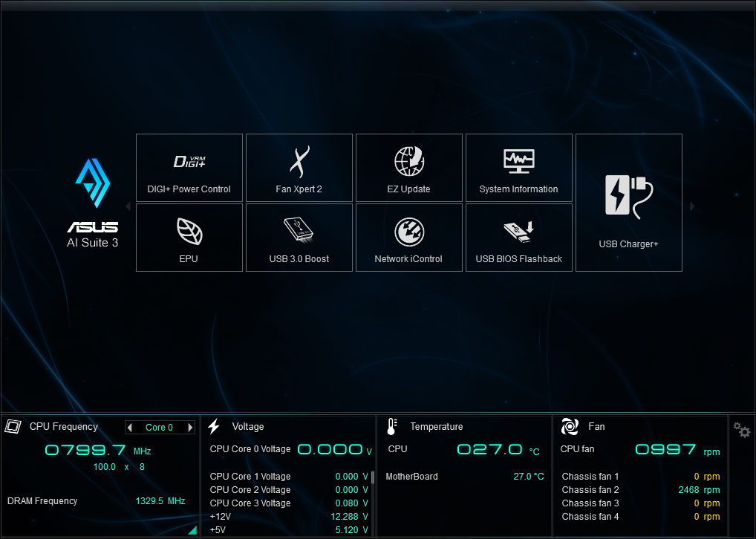Select Chassis fan 3 row
Image resolution: width=756 pixels, height=539 pixels.
pos(641,503)
